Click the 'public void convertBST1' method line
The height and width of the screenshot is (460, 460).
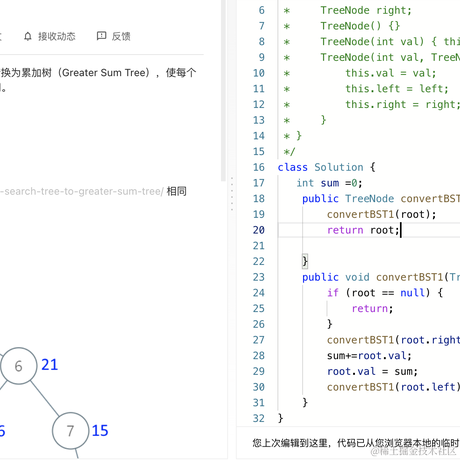tap(381, 277)
